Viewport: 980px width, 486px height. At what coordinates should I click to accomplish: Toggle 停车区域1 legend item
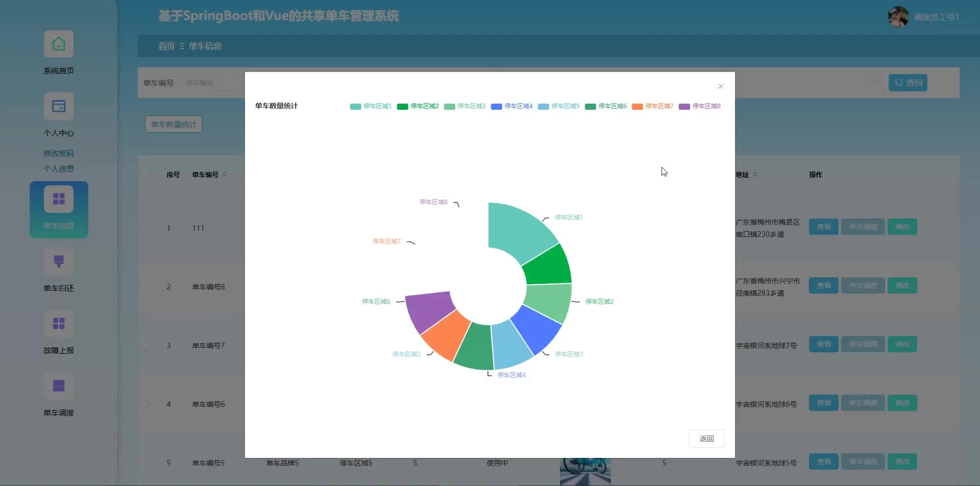pos(371,106)
